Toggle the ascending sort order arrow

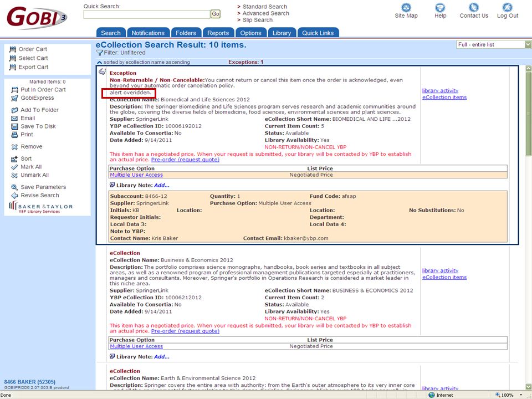(99, 63)
